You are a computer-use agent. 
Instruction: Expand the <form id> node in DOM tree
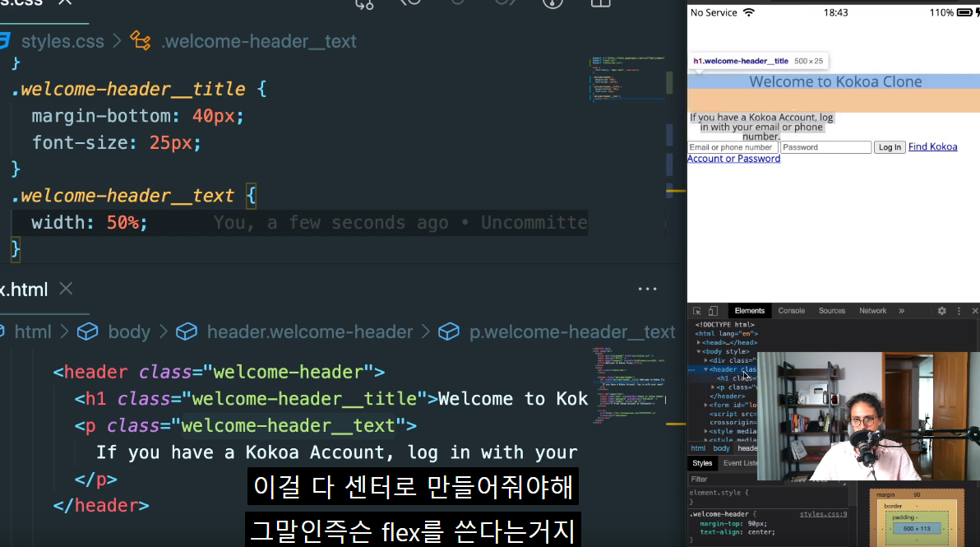706,405
